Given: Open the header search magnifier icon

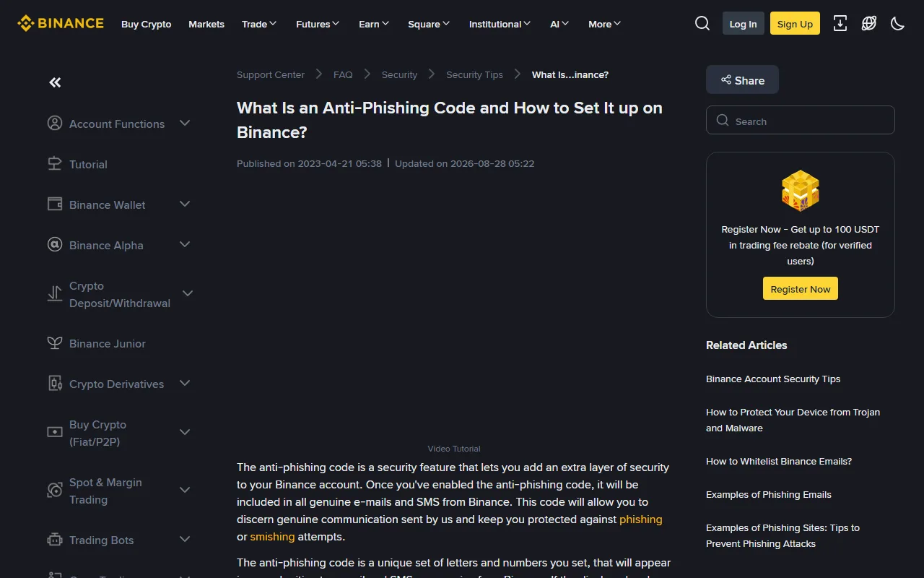Looking at the screenshot, I should pos(702,23).
